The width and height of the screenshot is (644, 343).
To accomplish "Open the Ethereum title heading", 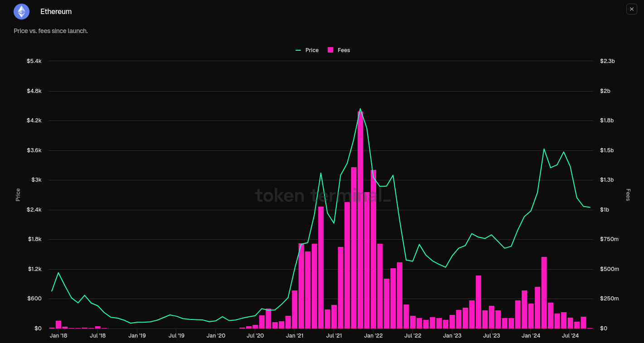I will pos(56,11).
